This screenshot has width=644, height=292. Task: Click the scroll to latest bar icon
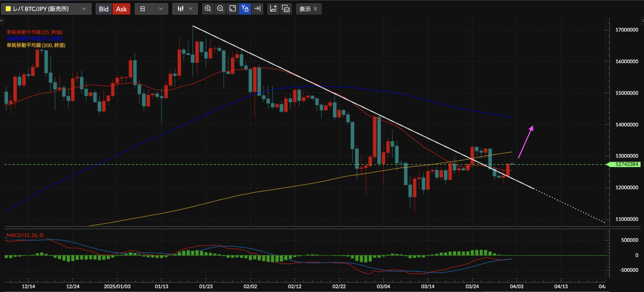click(x=257, y=9)
